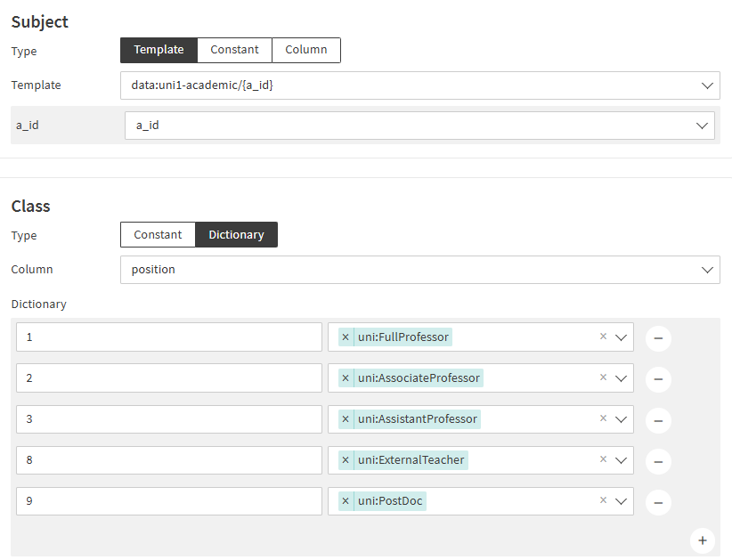Delete the uni:PostDoc dictionary entry row

[658, 502]
